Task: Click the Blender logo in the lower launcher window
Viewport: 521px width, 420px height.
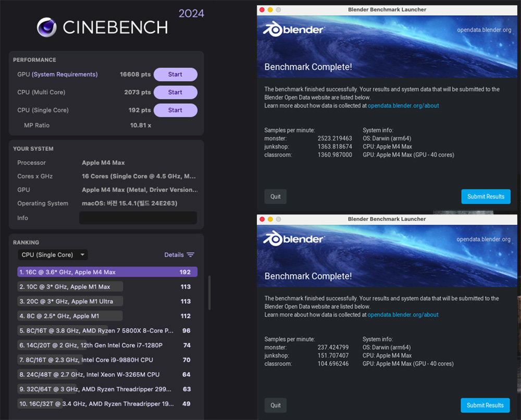Action: [294, 239]
